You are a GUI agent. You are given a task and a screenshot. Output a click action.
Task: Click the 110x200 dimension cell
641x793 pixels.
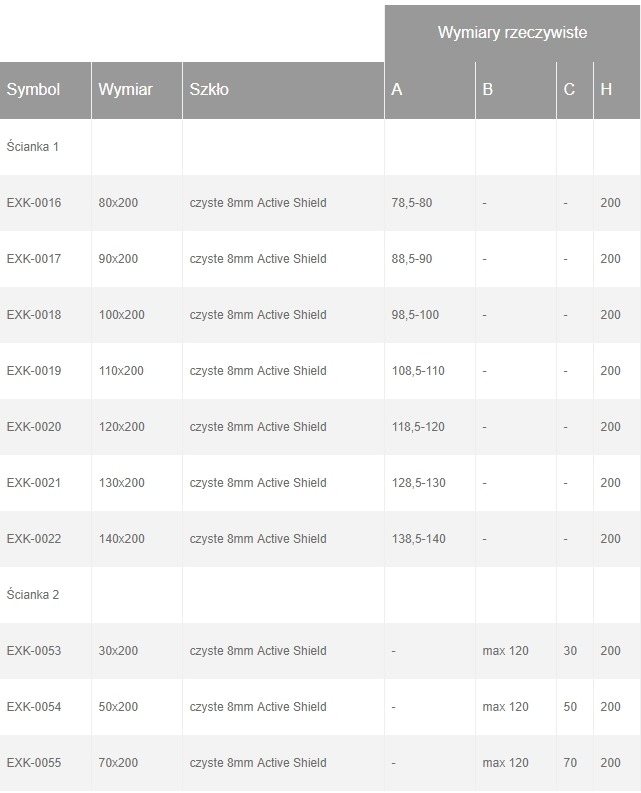coord(121,371)
